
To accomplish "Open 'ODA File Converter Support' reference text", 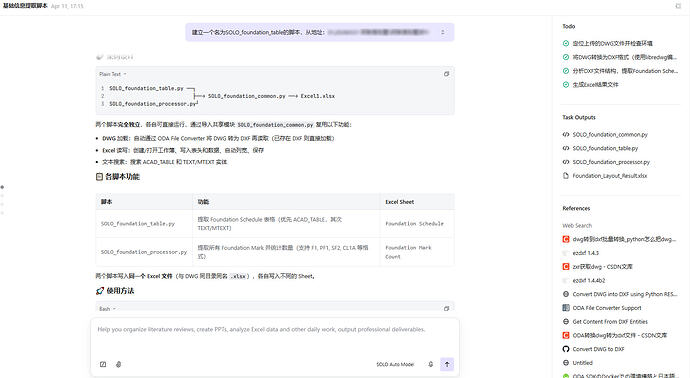I will click(607, 308).
